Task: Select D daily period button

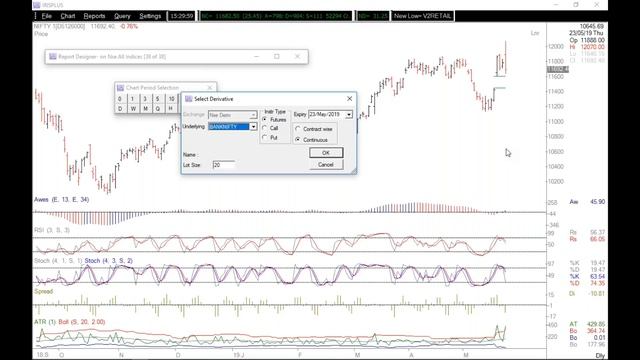Action: click(120, 109)
